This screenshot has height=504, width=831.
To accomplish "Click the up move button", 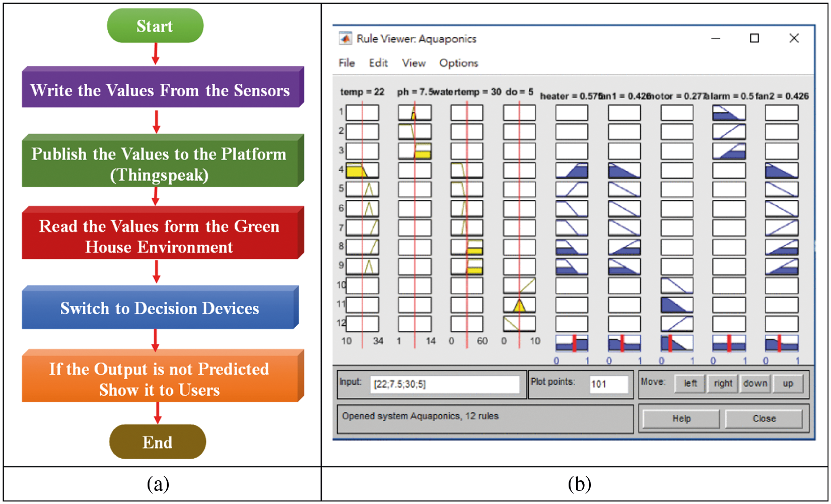I will (x=788, y=384).
